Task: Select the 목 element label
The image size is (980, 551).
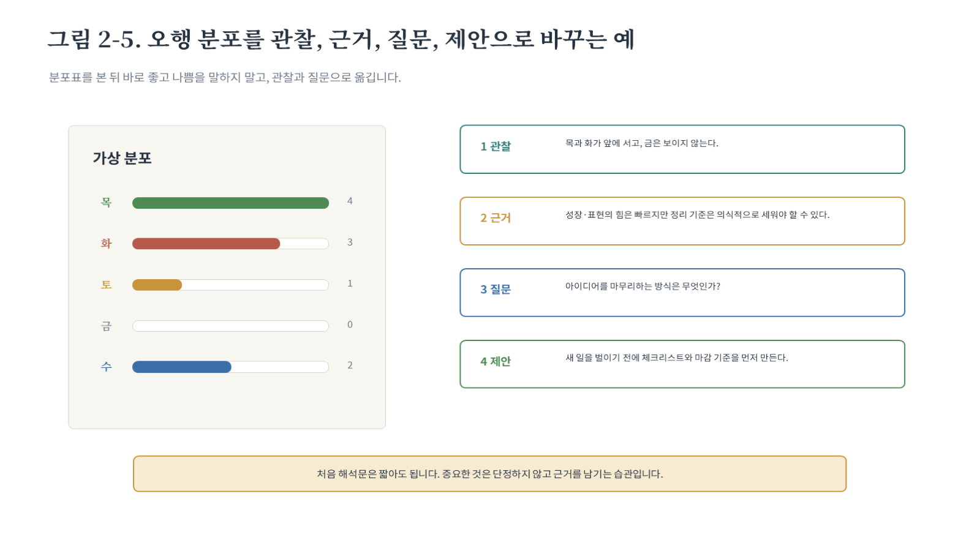Action: click(107, 203)
